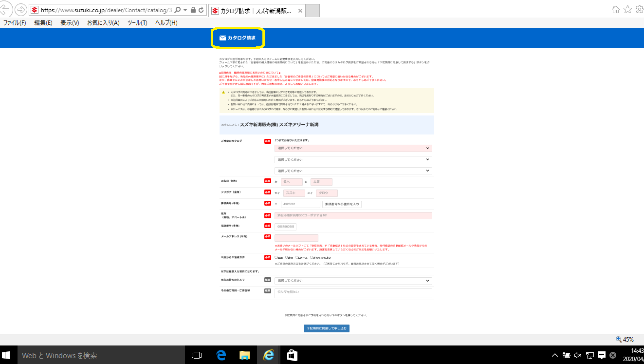The height and width of the screenshot is (364, 644).
Task: Click the search magnifier in address bar
Action: click(177, 10)
